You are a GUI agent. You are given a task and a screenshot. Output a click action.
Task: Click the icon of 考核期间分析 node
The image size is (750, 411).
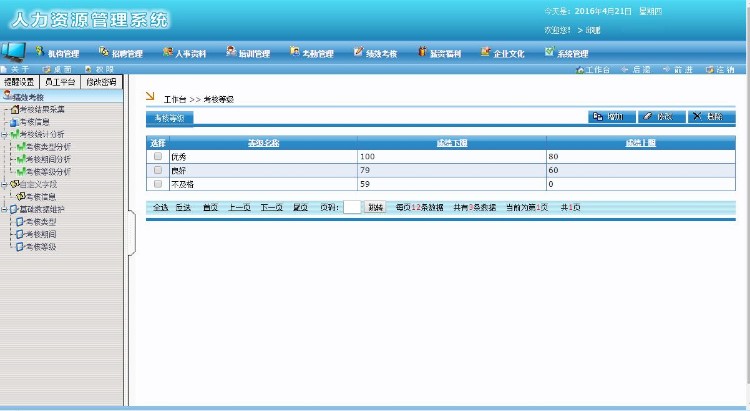coord(21,159)
